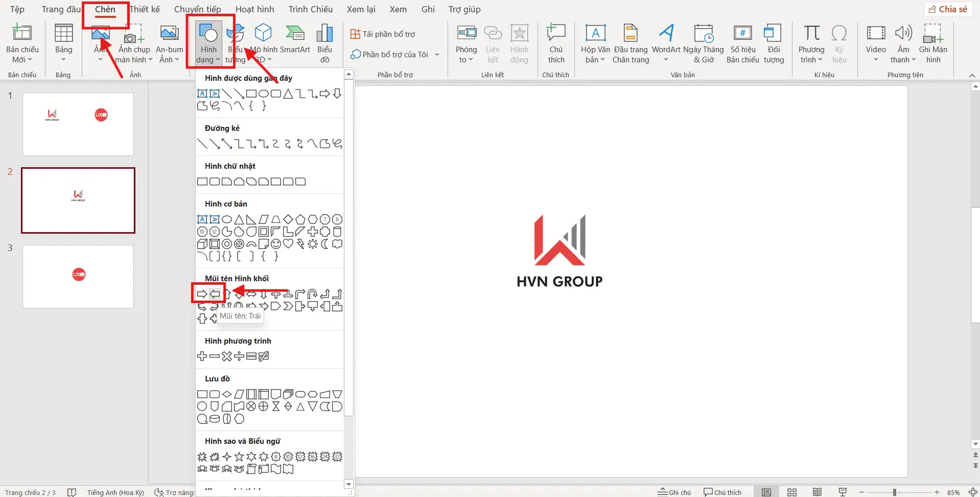Open Đầu trang Chân trang dialog
Screen dimensions: 980x497
coord(631,43)
